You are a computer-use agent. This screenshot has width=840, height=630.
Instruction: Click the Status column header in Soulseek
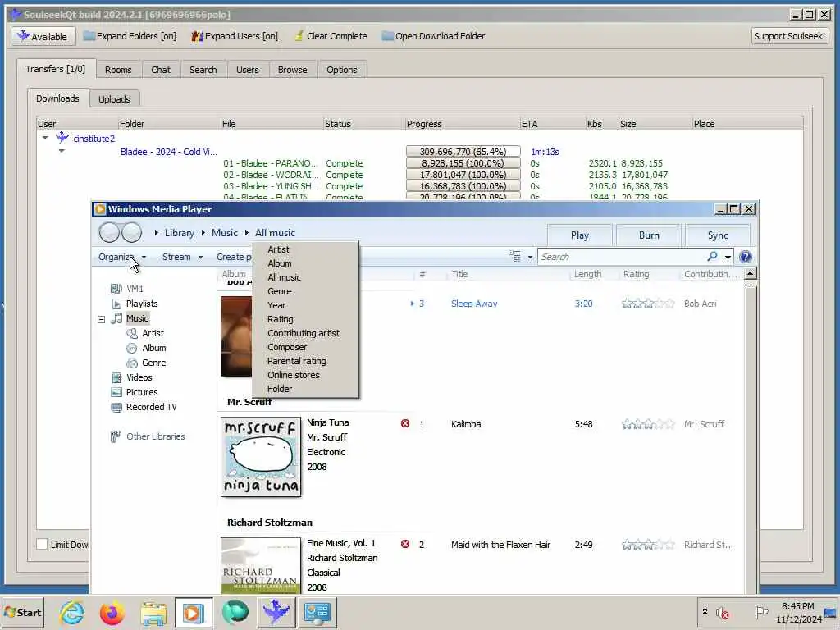(x=363, y=124)
